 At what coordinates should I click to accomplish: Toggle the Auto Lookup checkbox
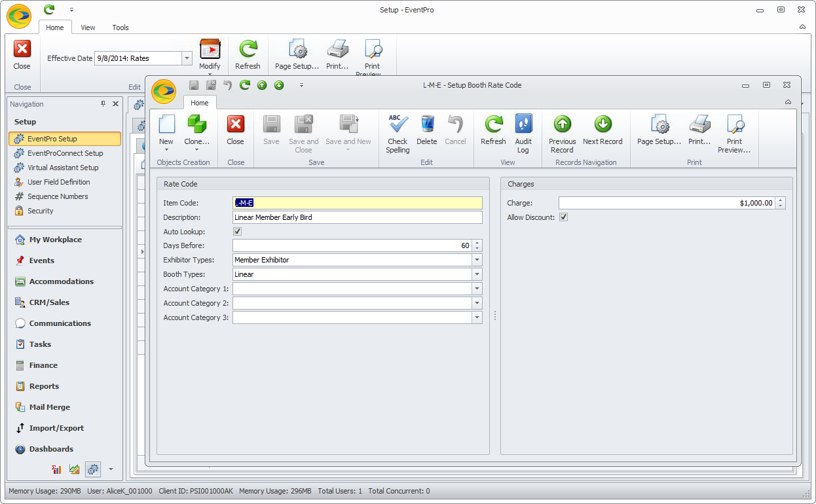(237, 232)
